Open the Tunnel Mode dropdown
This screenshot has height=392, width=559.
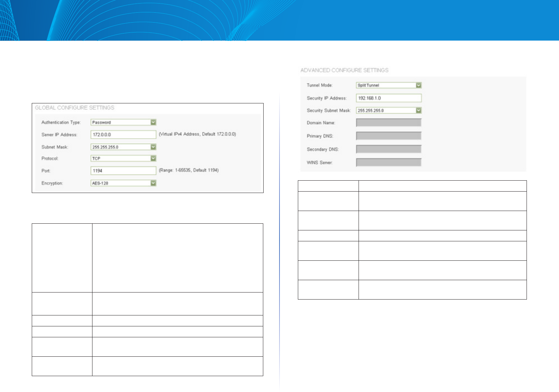(x=389, y=85)
